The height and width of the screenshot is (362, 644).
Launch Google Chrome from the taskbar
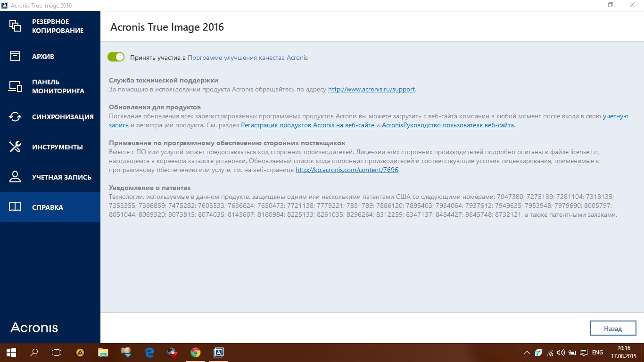[195, 352]
